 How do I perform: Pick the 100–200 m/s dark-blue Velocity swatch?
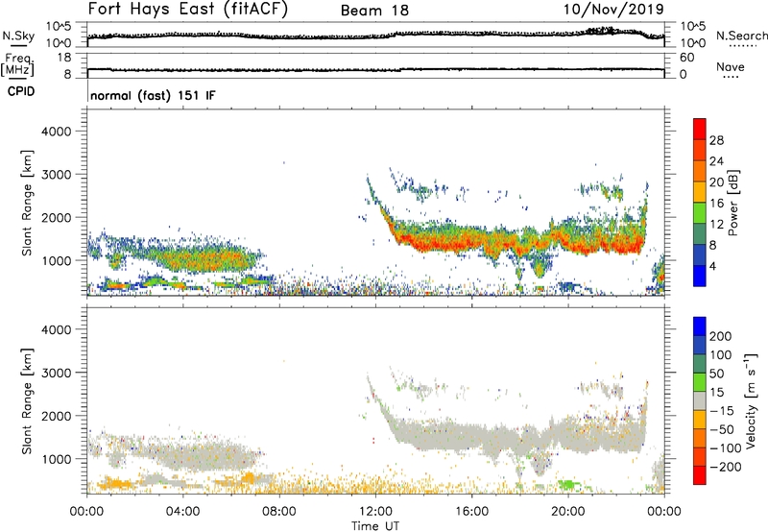700,346
